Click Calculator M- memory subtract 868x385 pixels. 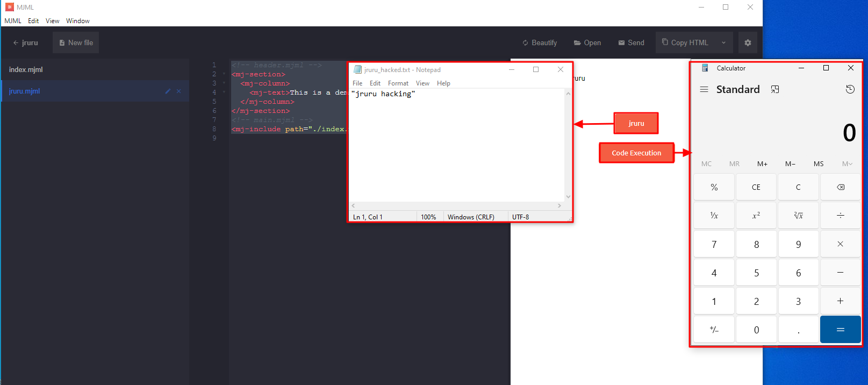coord(790,164)
